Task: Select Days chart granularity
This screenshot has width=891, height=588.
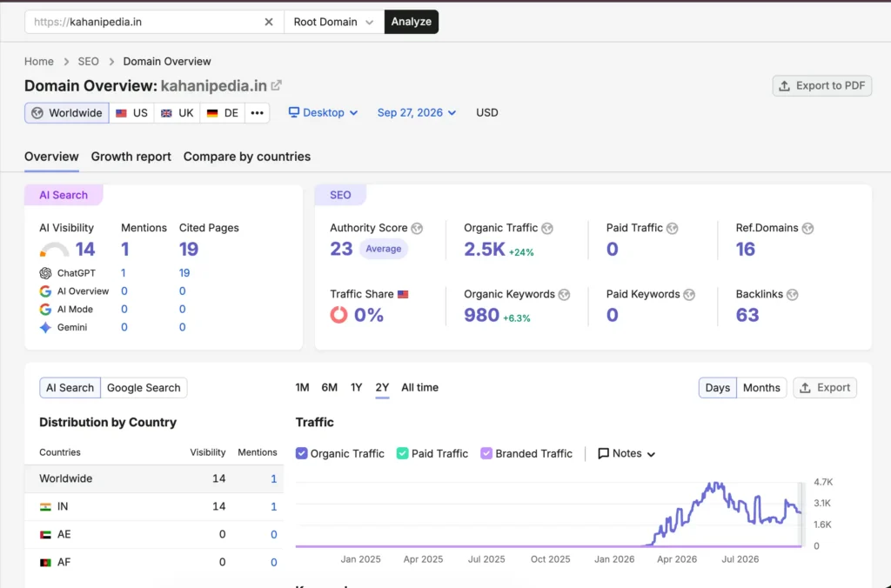Action: click(x=717, y=387)
